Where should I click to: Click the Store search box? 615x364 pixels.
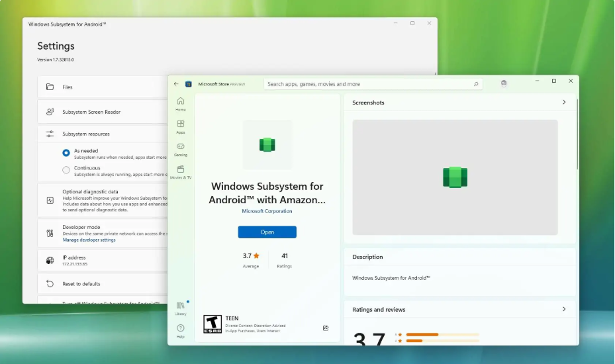pyautogui.click(x=373, y=84)
